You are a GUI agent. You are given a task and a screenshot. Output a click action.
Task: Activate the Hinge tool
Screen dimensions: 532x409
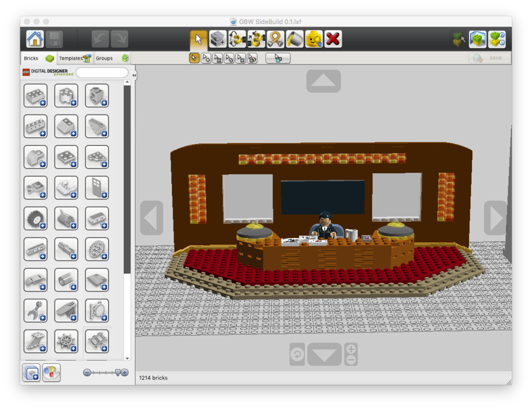[x=237, y=39]
